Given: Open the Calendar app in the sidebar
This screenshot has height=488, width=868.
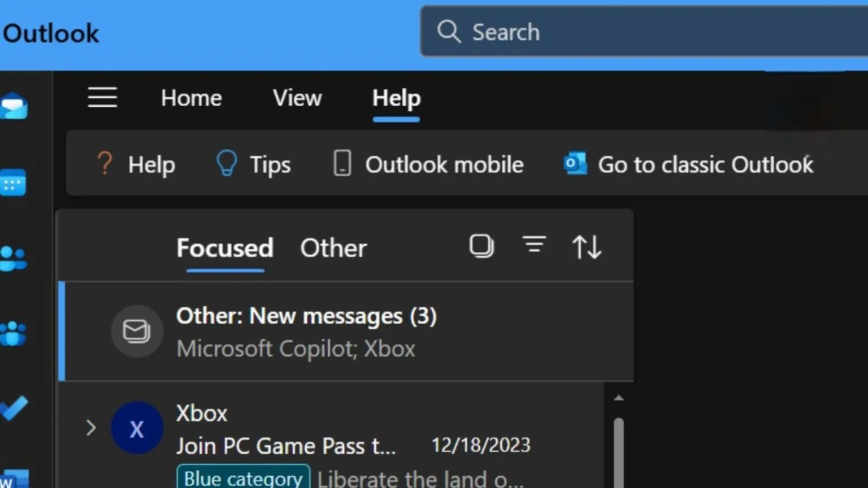Looking at the screenshot, I should (x=13, y=182).
